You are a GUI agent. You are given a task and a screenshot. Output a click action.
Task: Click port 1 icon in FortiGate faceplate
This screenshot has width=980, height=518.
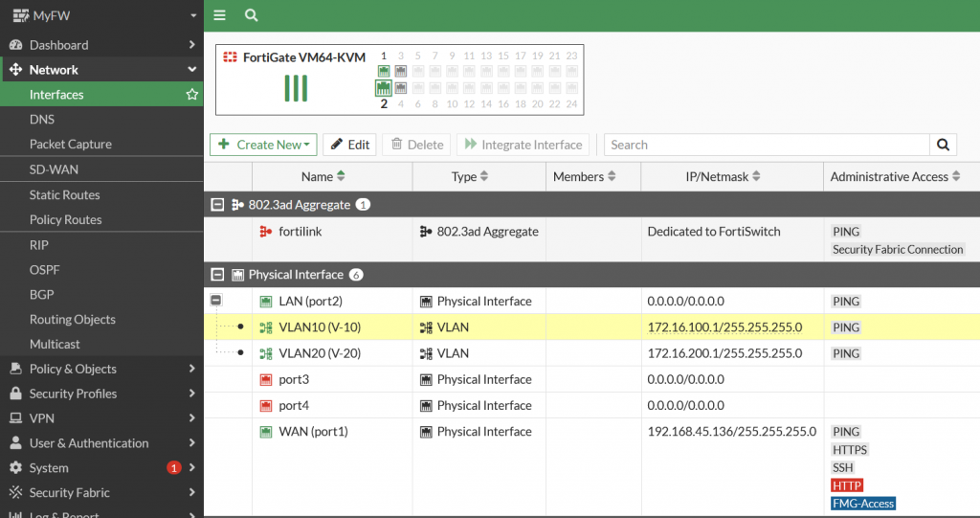(x=384, y=71)
